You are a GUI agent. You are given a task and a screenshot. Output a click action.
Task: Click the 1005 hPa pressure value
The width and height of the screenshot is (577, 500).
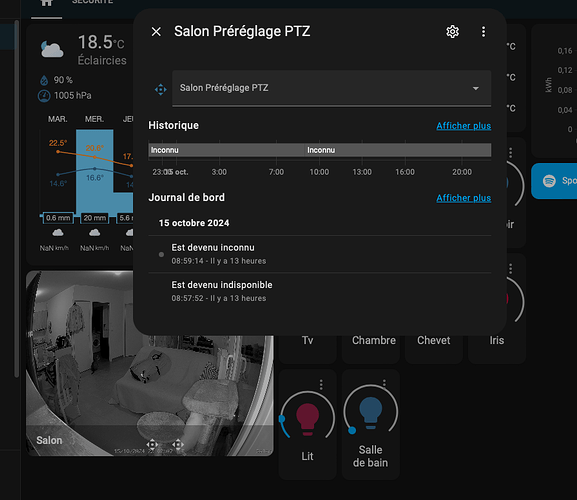click(x=72, y=96)
